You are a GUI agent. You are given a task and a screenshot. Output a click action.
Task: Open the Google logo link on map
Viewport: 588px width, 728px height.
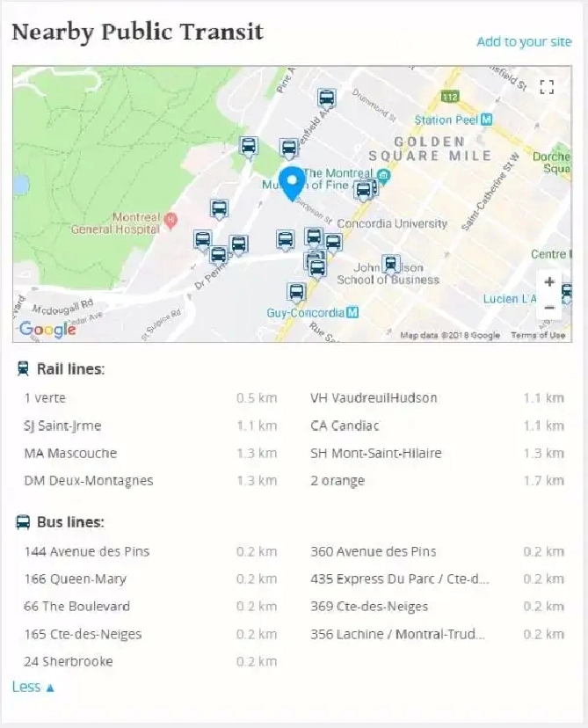(x=47, y=329)
